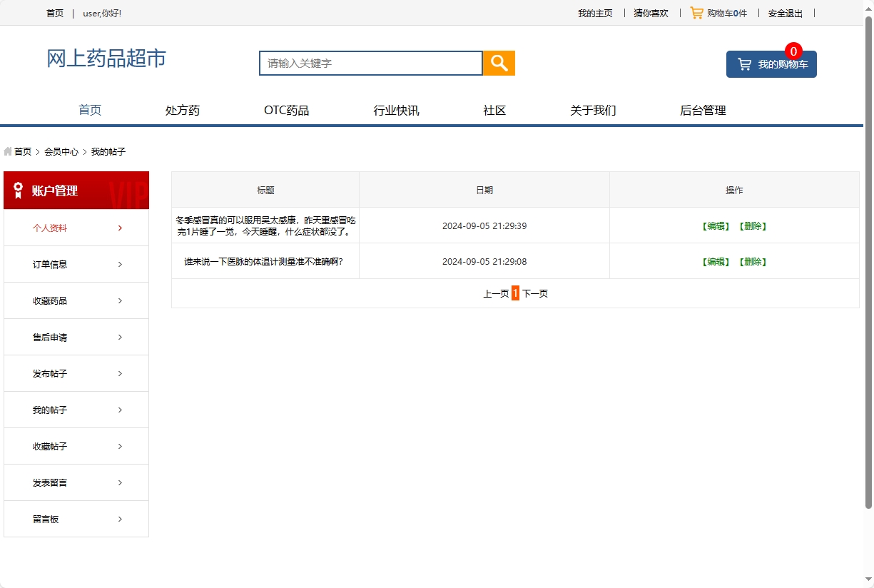874x588 pixels.
Task: Click inside the keyword search field
Action: 370,63
